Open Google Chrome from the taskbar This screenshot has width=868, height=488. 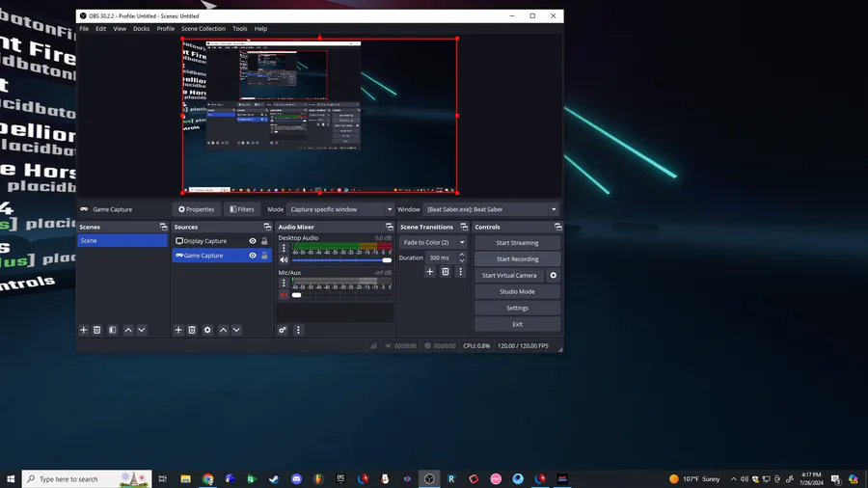tap(207, 479)
